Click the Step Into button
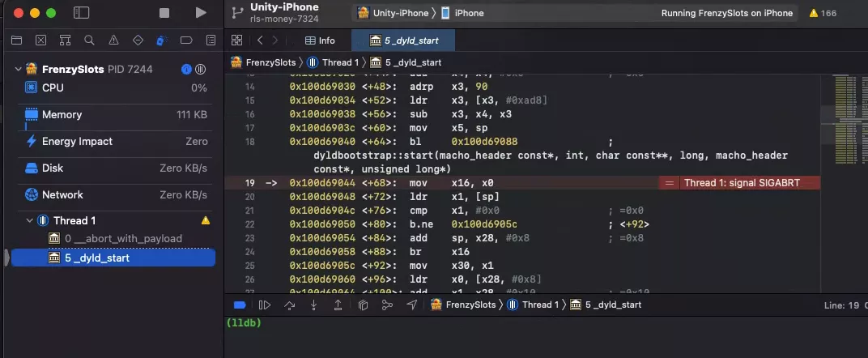Image resolution: width=868 pixels, height=358 pixels. pyautogui.click(x=313, y=305)
